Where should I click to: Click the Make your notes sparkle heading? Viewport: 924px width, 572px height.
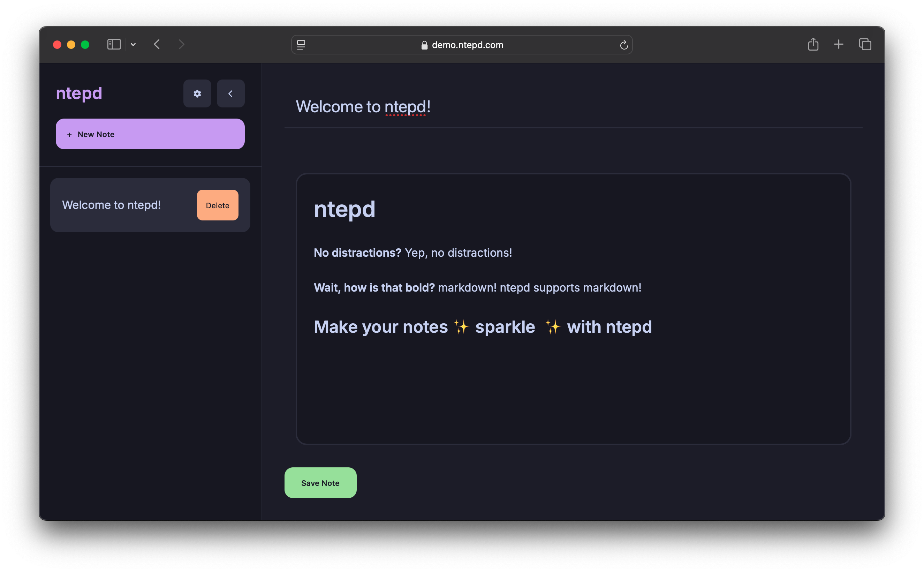click(483, 327)
